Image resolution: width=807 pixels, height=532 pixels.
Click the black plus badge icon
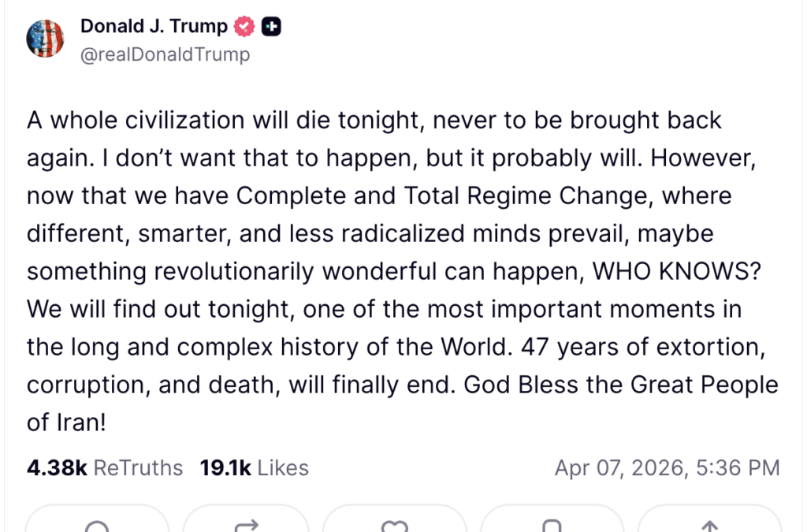(x=271, y=27)
